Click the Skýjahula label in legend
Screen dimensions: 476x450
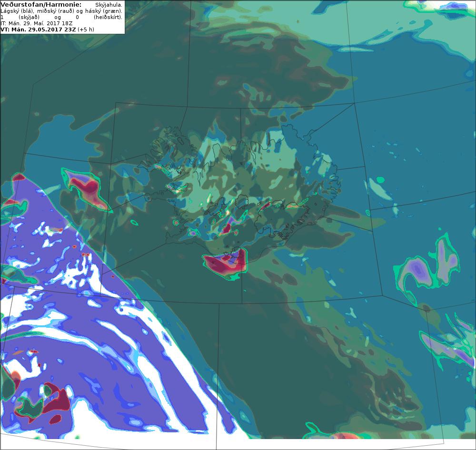[x=109, y=5]
